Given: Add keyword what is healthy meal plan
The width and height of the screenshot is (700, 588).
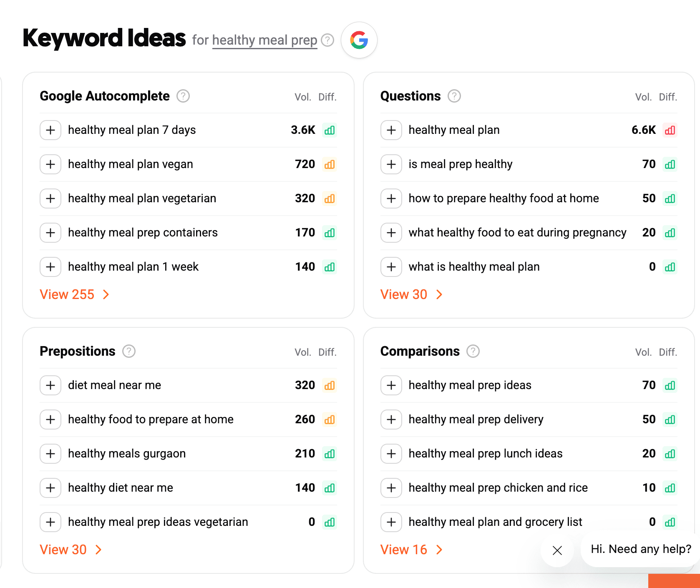Looking at the screenshot, I should [391, 267].
